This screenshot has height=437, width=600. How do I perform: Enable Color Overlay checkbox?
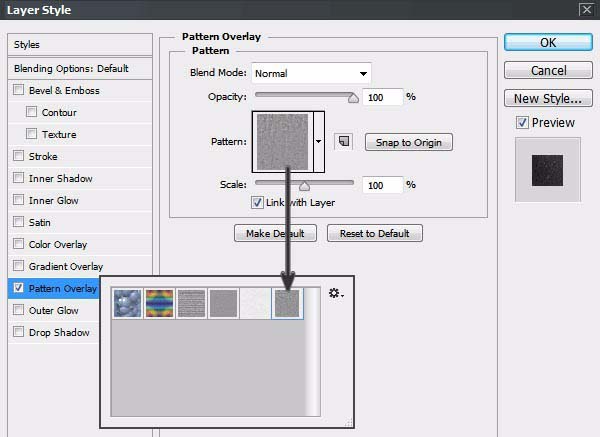[18, 244]
